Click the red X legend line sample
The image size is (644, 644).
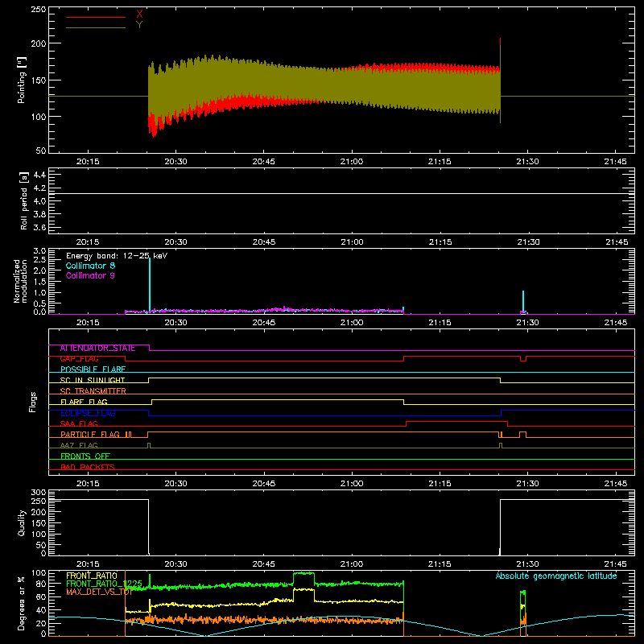(x=96, y=17)
